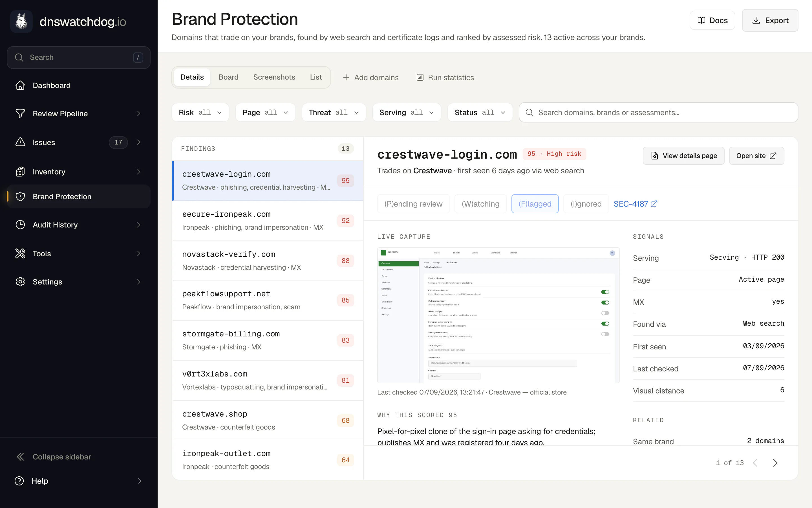
Task: Mark finding as (I)gnored
Action: point(586,204)
